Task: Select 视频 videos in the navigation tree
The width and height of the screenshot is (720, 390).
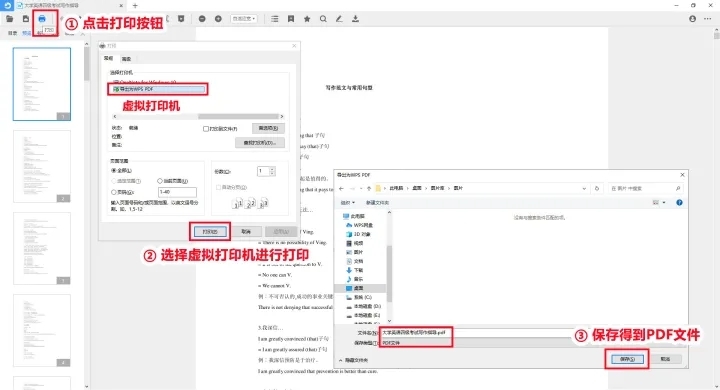Action: (354, 243)
